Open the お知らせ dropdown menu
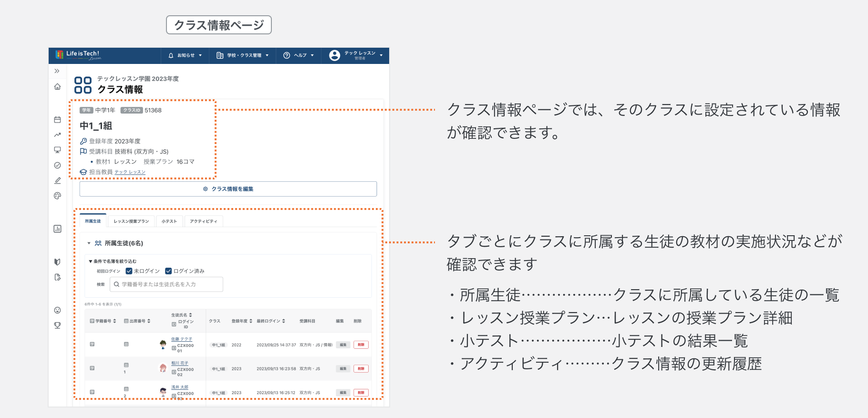The width and height of the screenshot is (868, 418). point(185,55)
